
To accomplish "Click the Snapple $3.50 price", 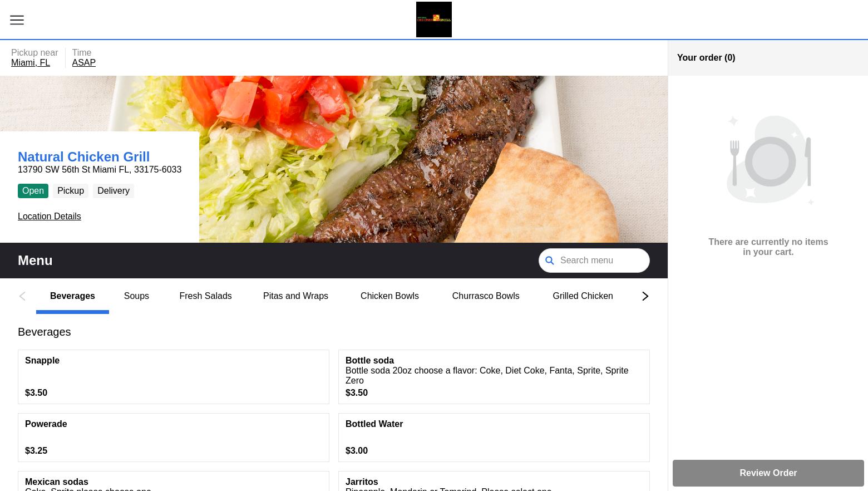I will tap(36, 393).
